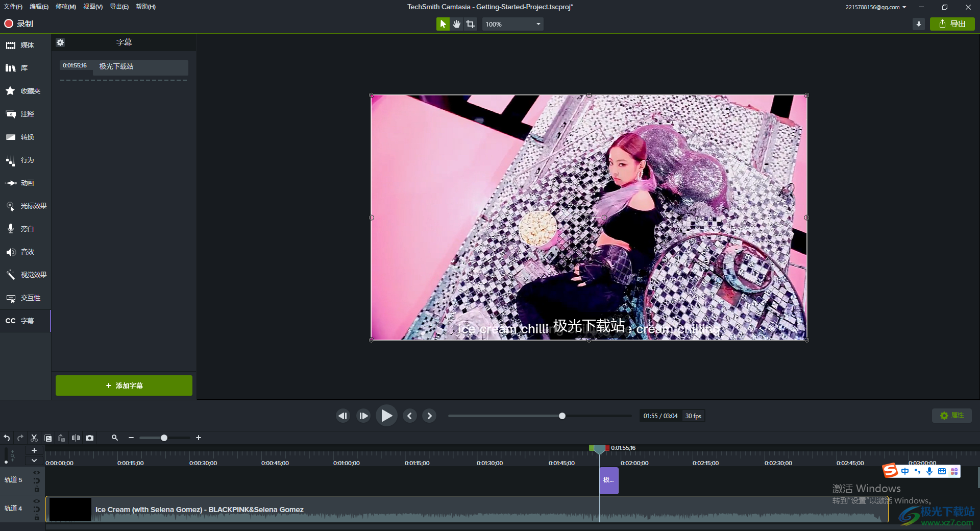
Task: Click the green 导出 export button
Action: click(952, 24)
